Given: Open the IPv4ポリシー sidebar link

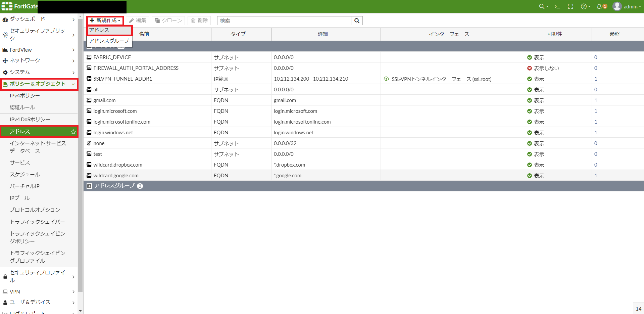Looking at the screenshot, I should pos(25,96).
